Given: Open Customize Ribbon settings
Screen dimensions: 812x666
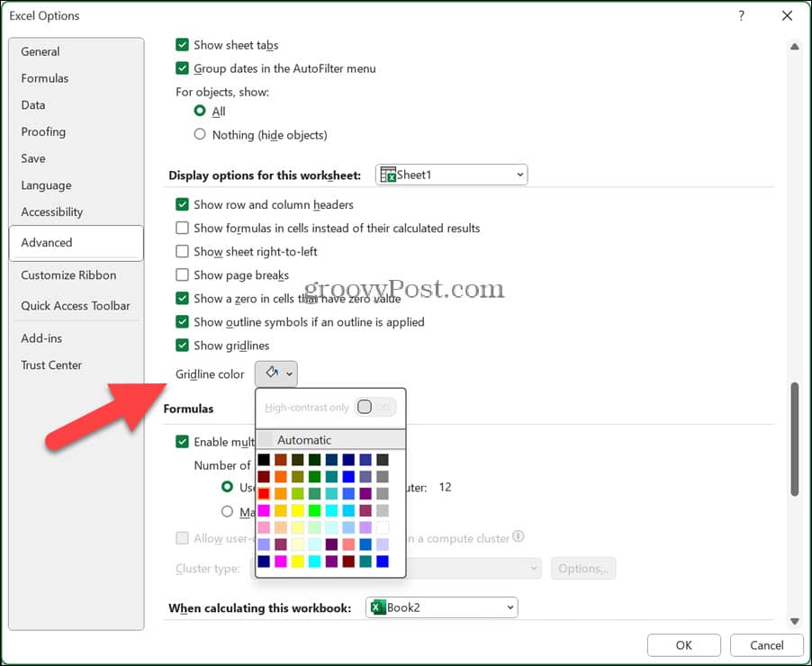Looking at the screenshot, I should (68, 275).
